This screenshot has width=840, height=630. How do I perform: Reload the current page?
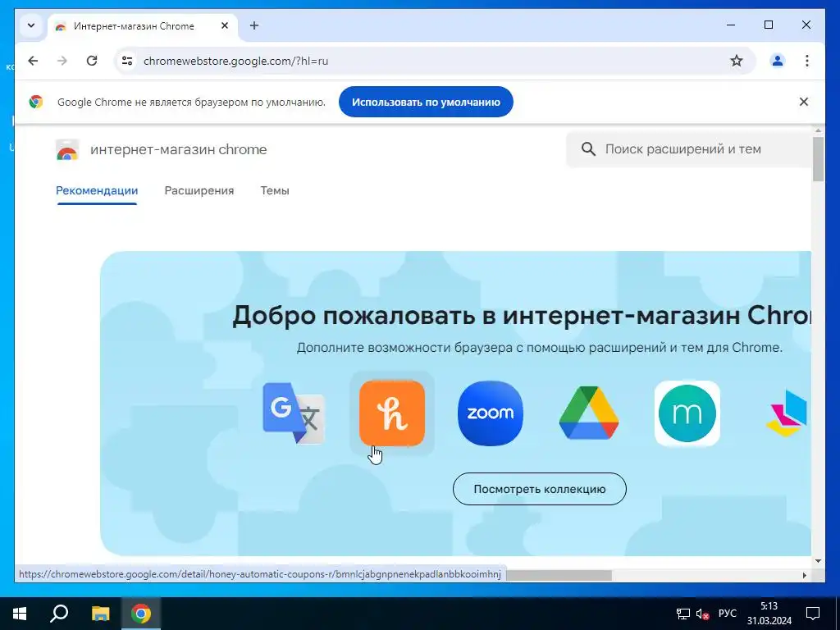(x=92, y=61)
